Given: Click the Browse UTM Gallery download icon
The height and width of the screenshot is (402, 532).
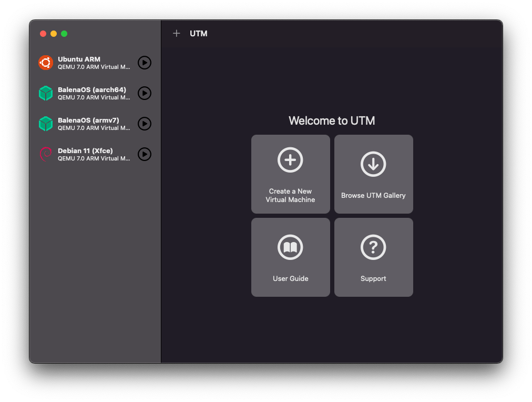Looking at the screenshot, I should coord(373,164).
